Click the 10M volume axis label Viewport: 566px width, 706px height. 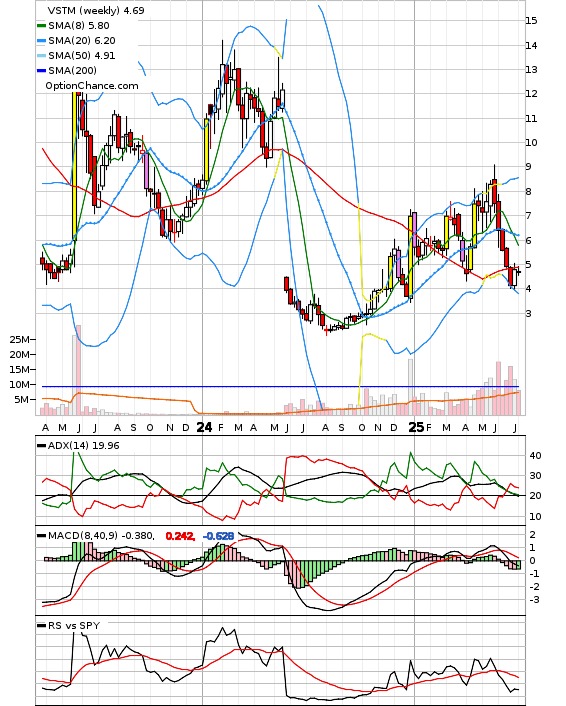pyautogui.click(x=21, y=384)
